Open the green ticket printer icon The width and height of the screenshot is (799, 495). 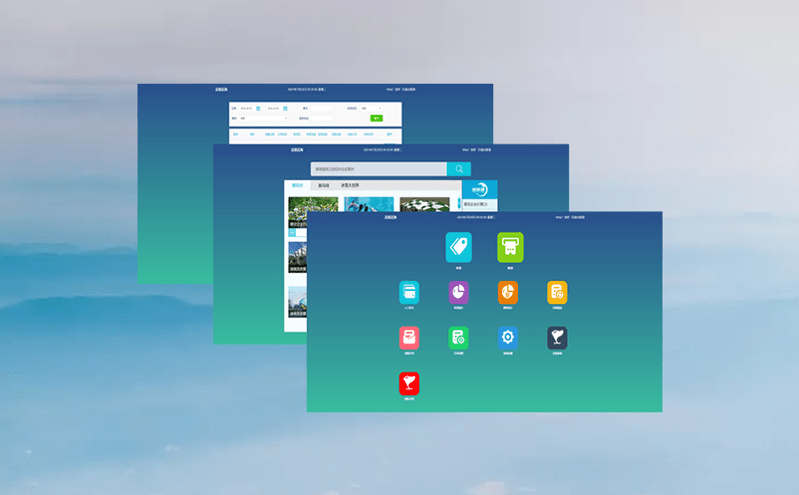(510, 246)
